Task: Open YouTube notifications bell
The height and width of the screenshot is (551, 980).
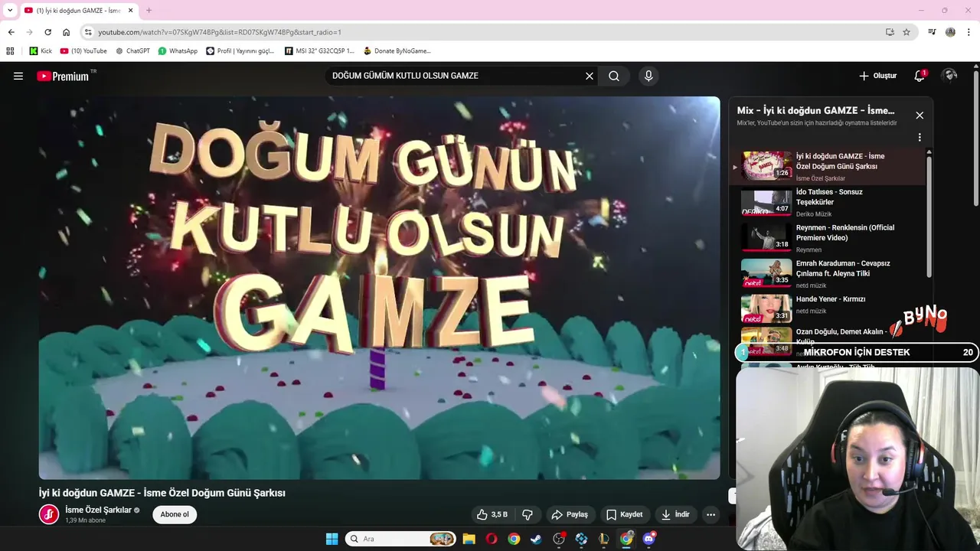Action: 920,76
